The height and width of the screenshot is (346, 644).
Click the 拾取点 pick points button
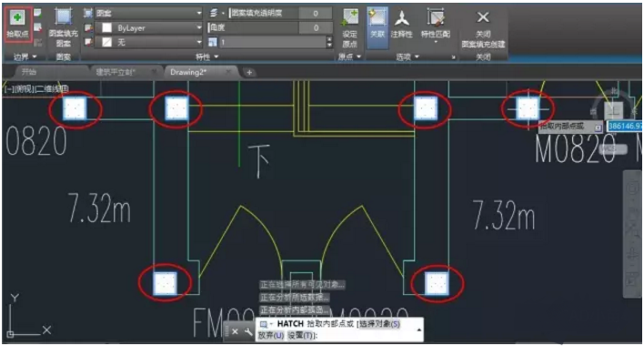[x=17, y=24]
